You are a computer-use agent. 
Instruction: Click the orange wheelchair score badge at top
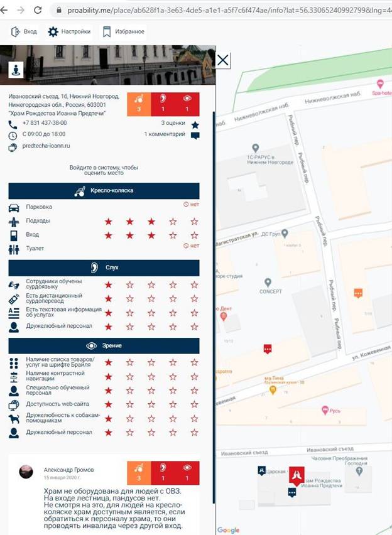139,104
